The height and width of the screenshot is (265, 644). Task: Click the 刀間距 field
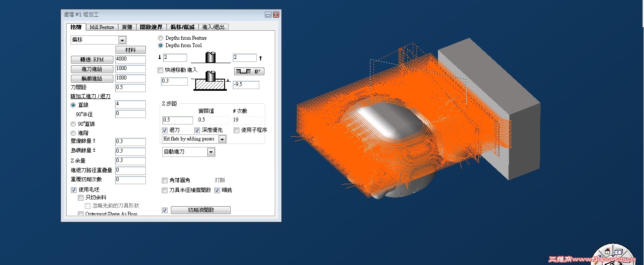coord(131,88)
